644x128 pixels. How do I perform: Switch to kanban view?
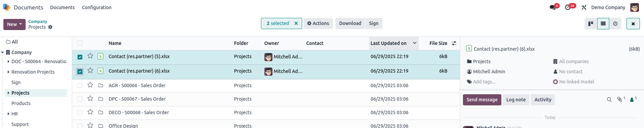(x=591, y=24)
